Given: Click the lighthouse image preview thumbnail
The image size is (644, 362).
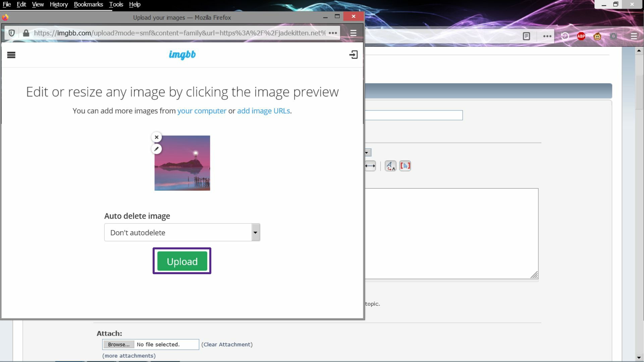Looking at the screenshot, I should [x=182, y=163].
